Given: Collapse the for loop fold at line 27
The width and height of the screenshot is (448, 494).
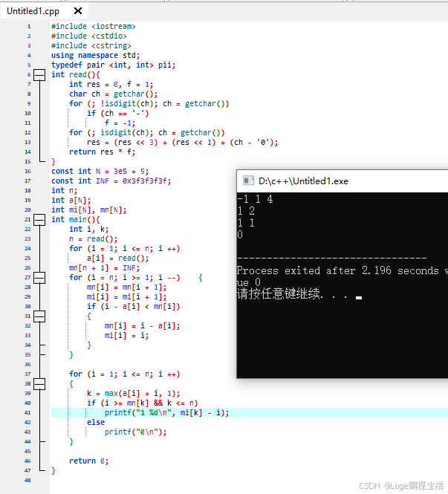Looking at the screenshot, I should coord(39,278).
